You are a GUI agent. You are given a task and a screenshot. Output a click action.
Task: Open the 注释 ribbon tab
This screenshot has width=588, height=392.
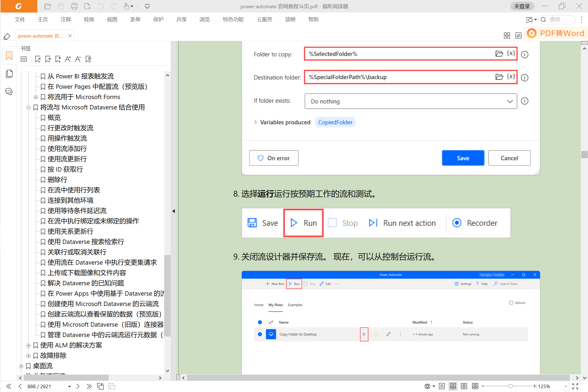[x=66, y=20]
